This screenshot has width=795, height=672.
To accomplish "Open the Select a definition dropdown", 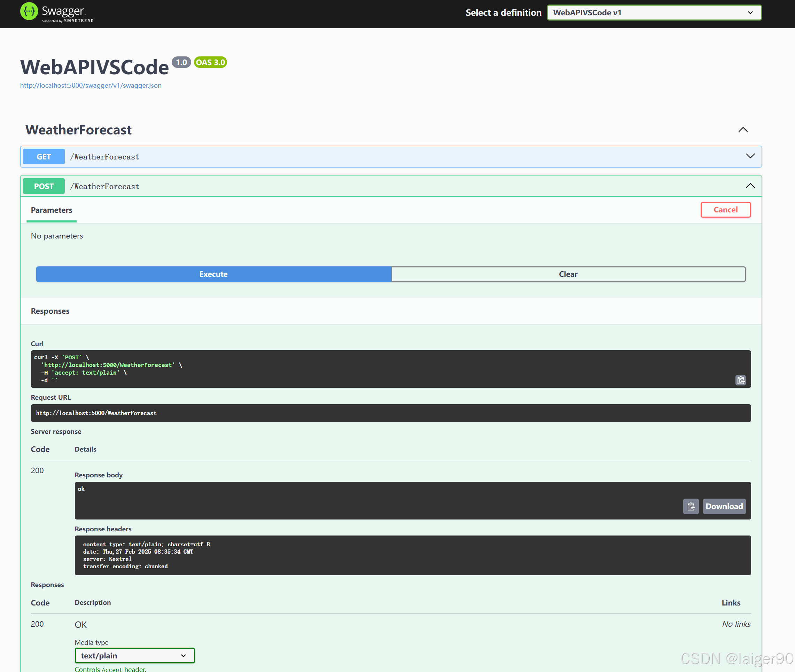I will point(654,13).
